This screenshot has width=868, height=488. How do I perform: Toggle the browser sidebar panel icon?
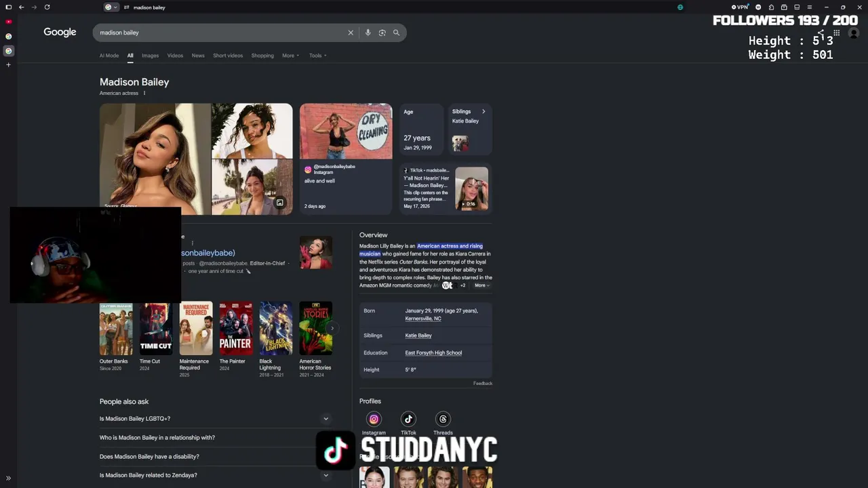point(8,7)
